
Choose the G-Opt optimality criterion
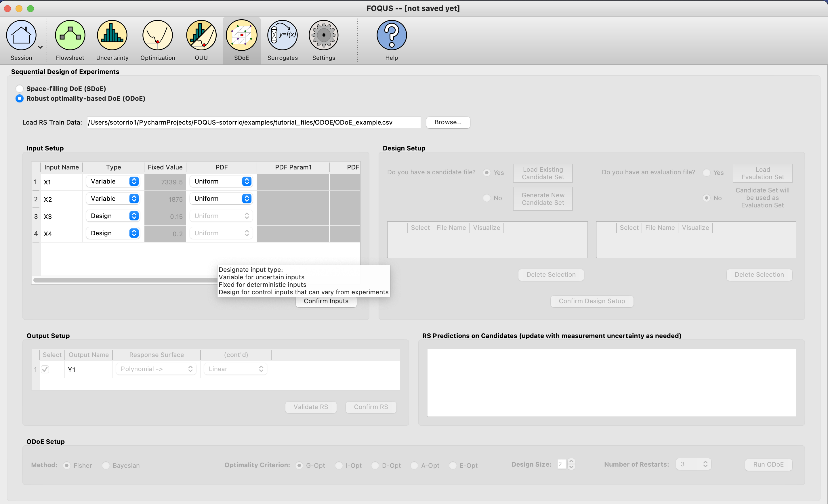pos(299,465)
